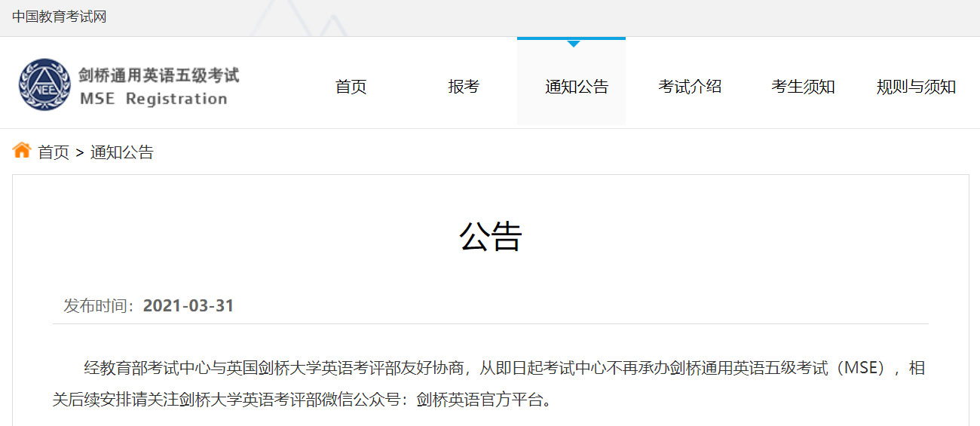
Task: Click the 公告 announcement heading
Action: [491, 237]
